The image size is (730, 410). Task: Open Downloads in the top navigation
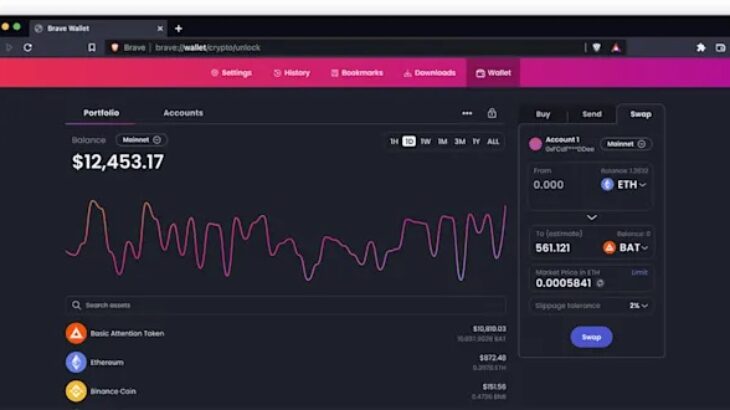click(x=429, y=73)
